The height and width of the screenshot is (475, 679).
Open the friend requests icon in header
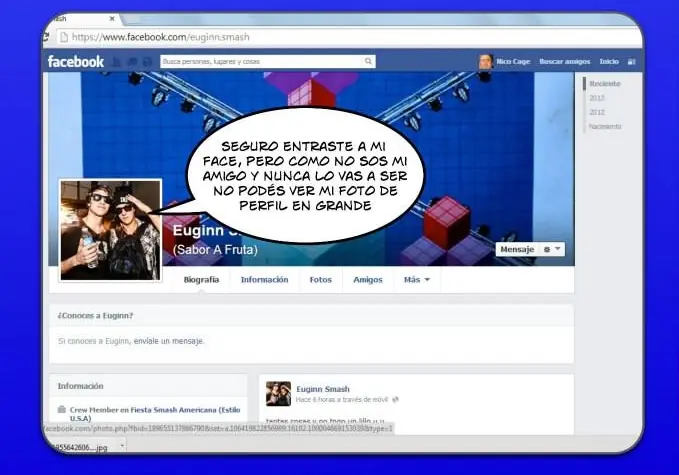116,61
